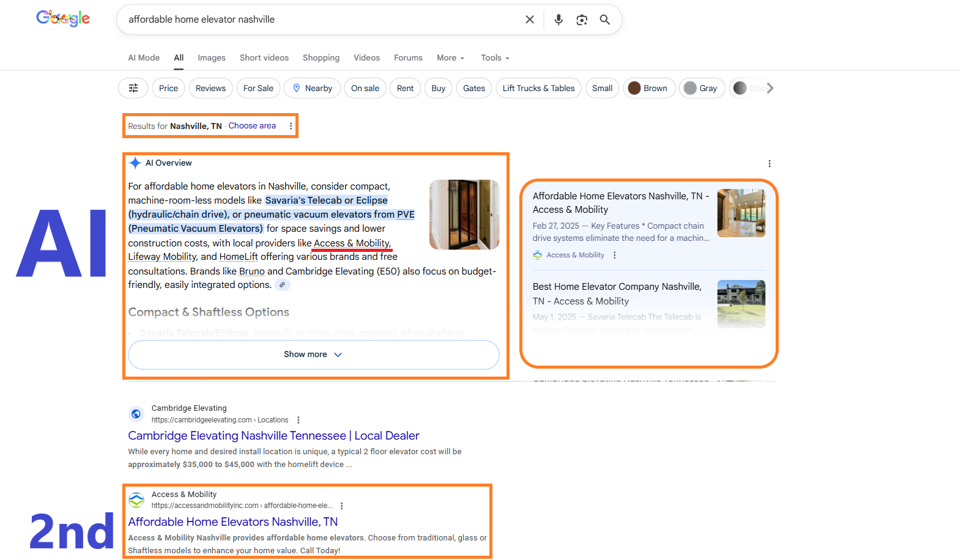
Task: Open Cambridge Elevating result options menu
Action: [299, 420]
